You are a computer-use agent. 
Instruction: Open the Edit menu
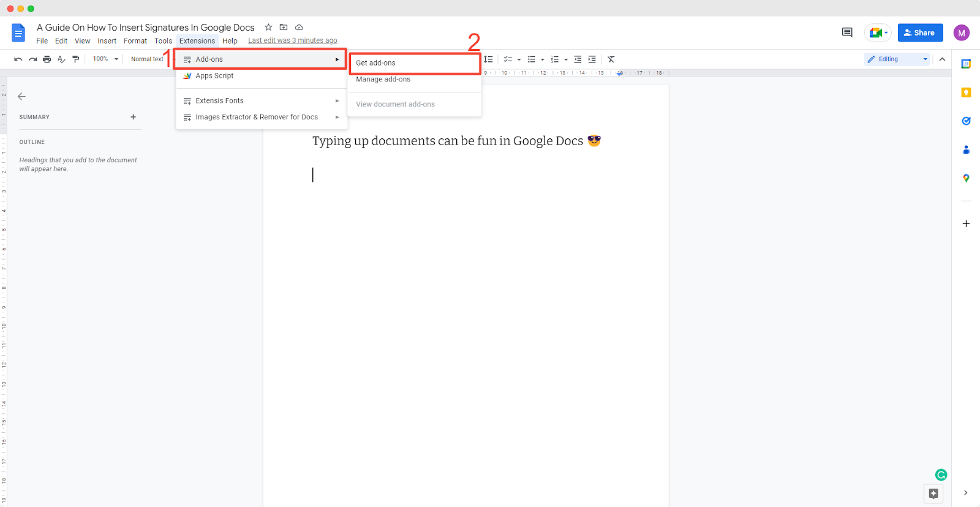[x=61, y=41]
